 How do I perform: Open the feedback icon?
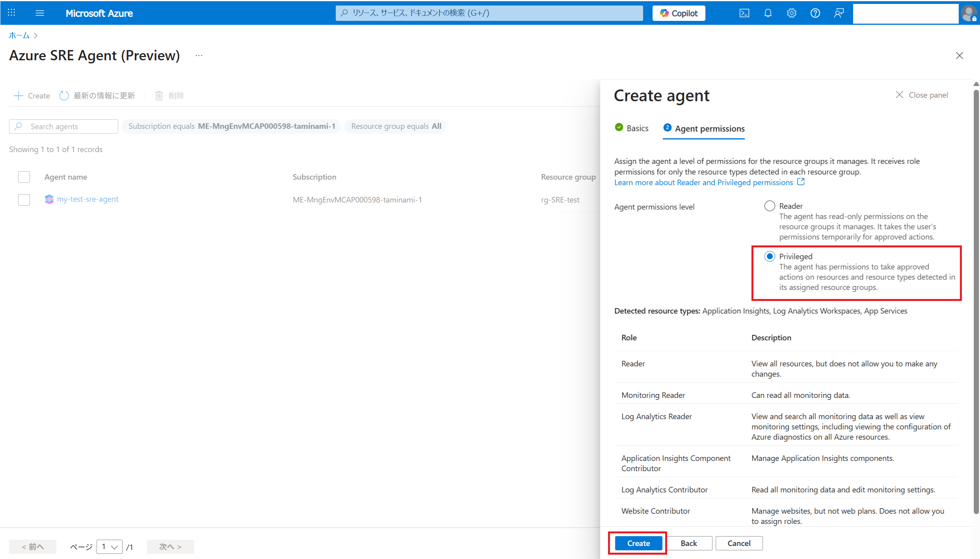pos(839,13)
